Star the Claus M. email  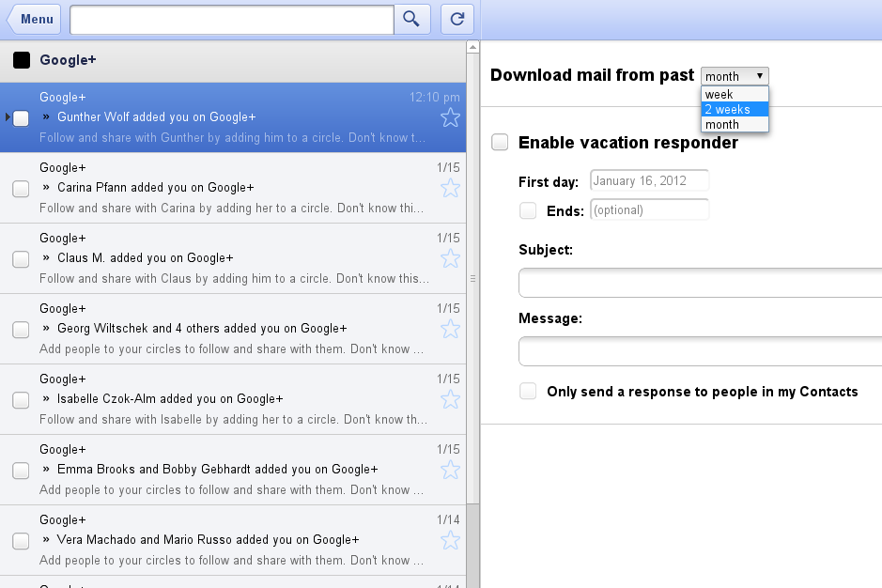450,258
